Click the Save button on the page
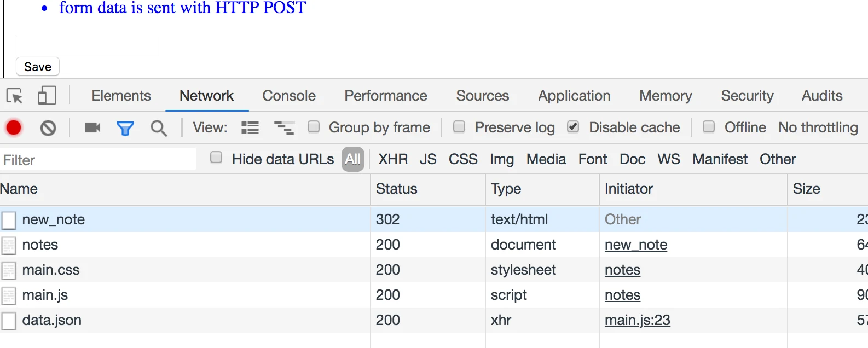This screenshot has width=868, height=348. (38, 67)
